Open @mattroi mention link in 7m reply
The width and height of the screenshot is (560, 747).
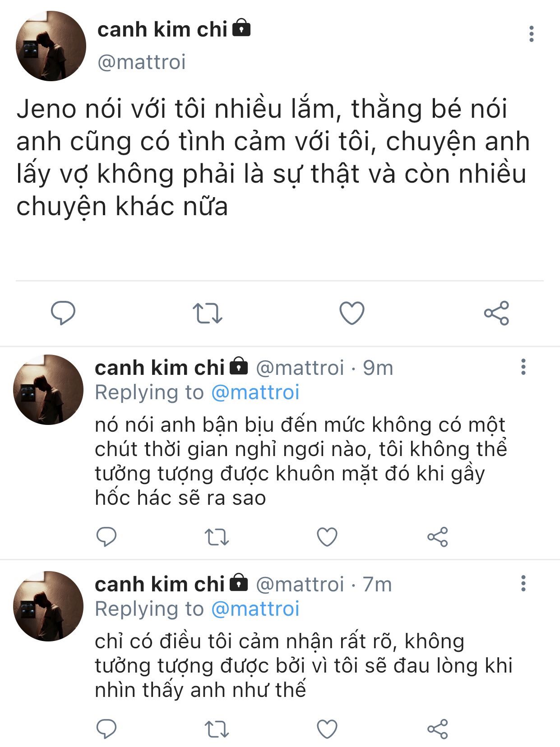(x=255, y=609)
